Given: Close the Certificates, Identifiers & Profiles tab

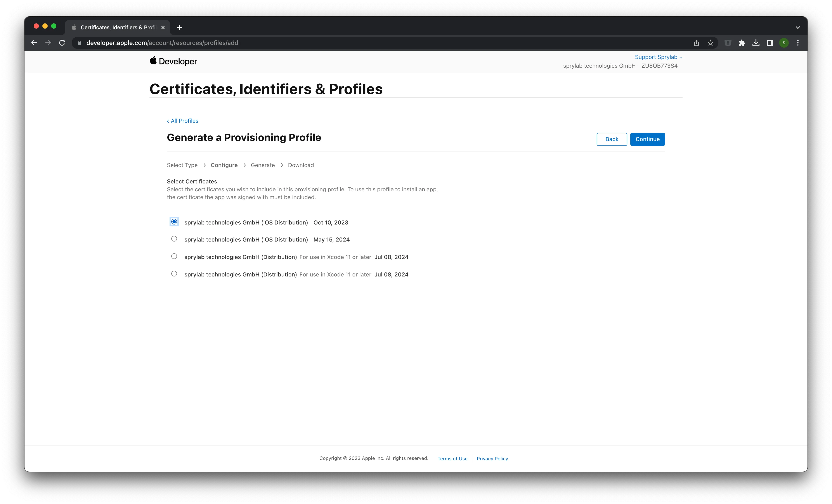Looking at the screenshot, I should point(163,27).
